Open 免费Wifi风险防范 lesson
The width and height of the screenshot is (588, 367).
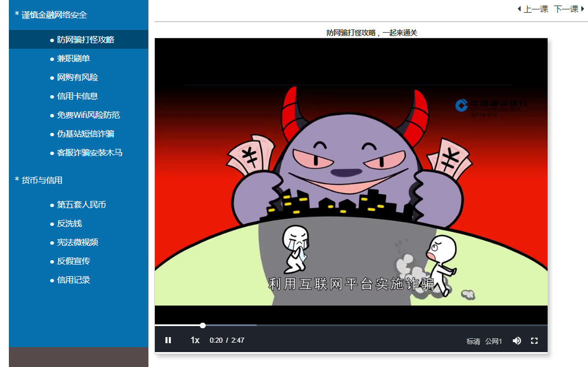[89, 115]
